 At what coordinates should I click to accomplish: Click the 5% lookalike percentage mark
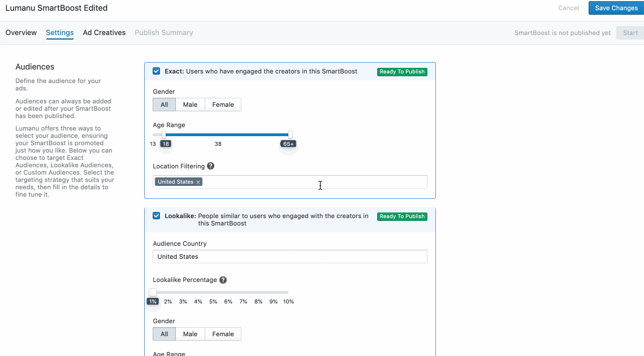pyautogui.click(x=213, y=301)
